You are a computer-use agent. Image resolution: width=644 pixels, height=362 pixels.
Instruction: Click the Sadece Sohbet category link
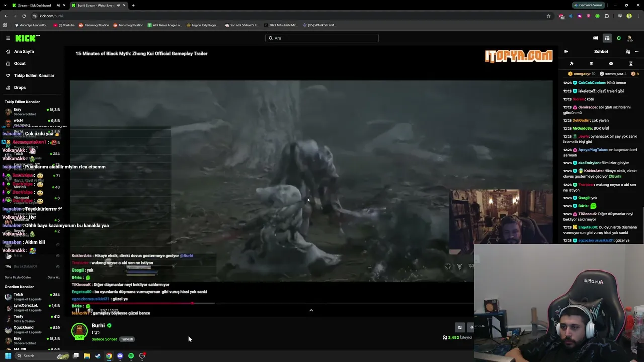click(104, 339)
